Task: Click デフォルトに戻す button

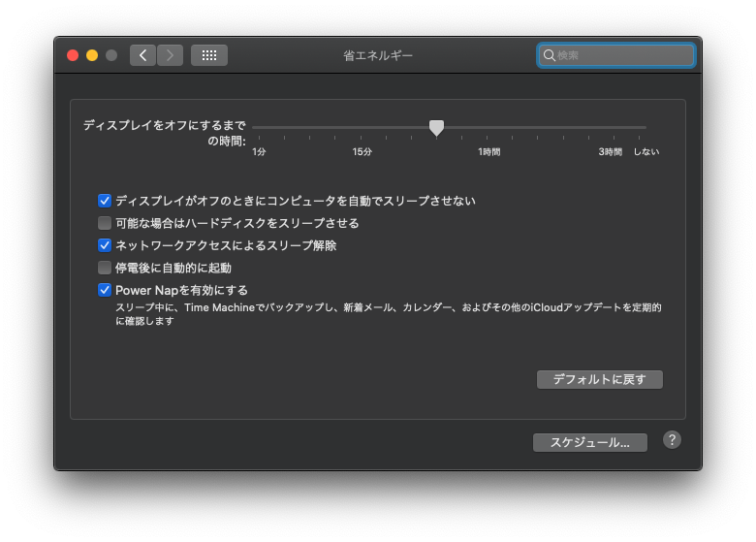Action: tap(599, 379)
